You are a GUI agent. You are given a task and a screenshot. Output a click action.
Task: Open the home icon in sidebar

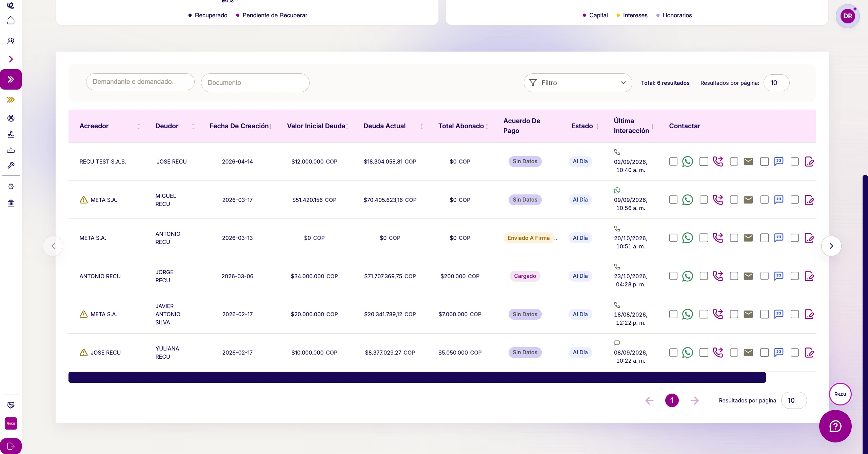(11, 20)
